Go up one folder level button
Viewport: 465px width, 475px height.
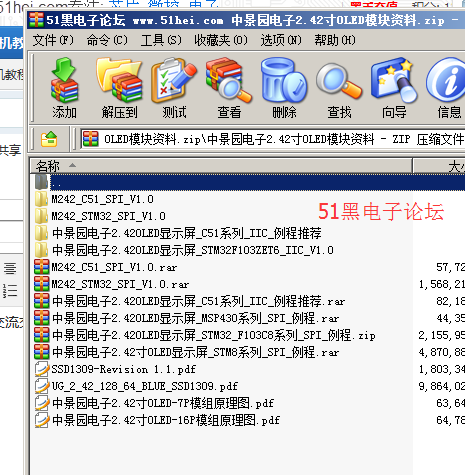pyautogui.click(x=49, y=139)
